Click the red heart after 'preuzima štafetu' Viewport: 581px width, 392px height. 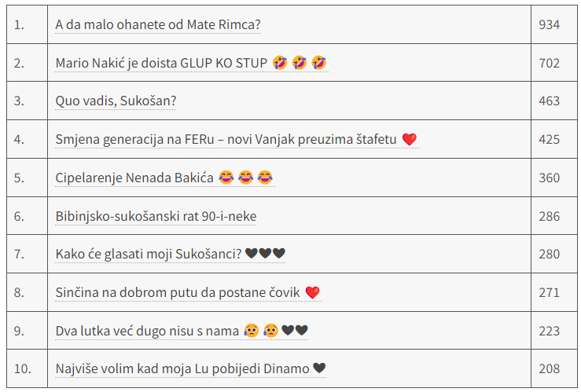pyautogui.click(x=409, y=140)
